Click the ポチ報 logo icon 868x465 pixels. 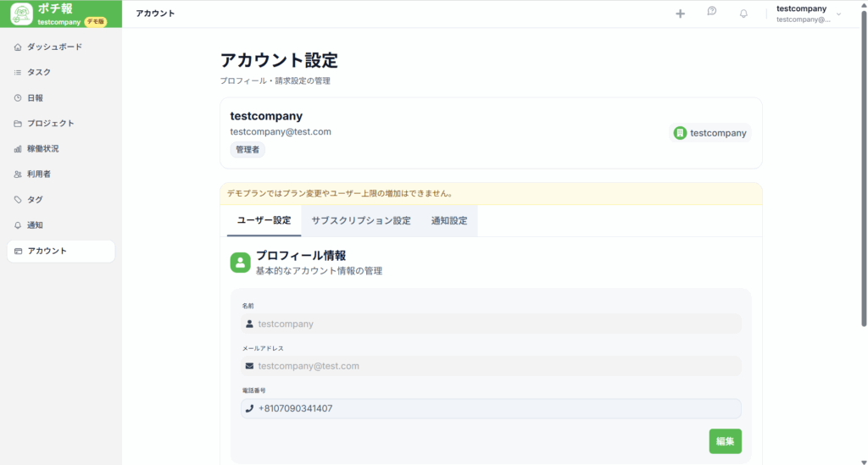[21, 14]
